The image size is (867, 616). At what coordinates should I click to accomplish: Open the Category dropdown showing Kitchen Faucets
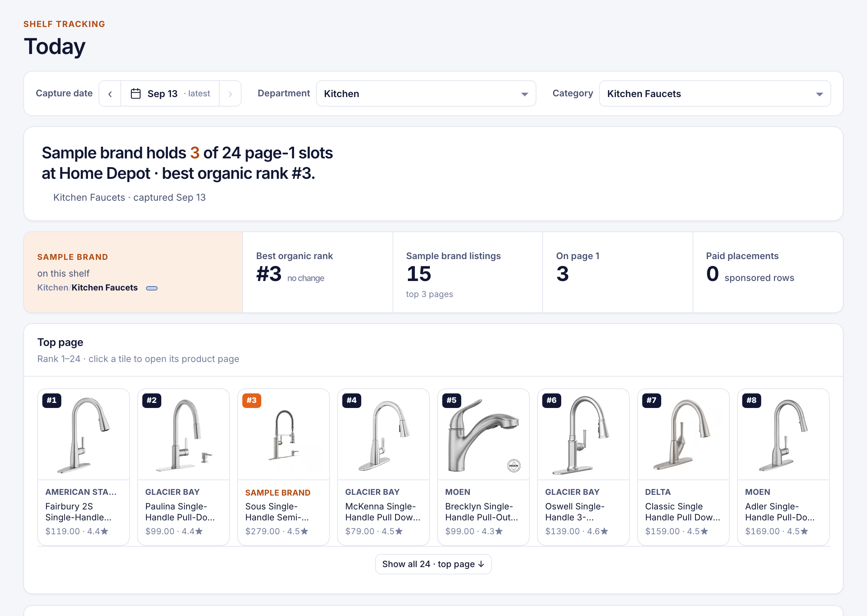coord(715,94)
